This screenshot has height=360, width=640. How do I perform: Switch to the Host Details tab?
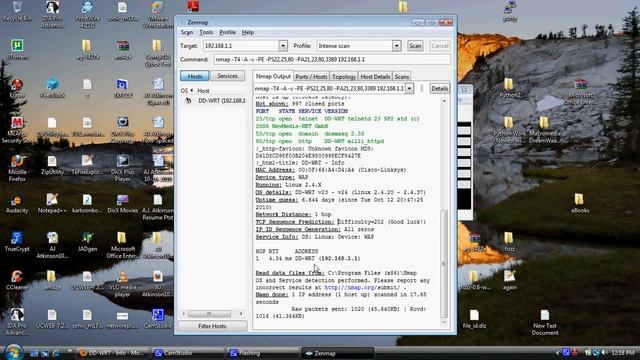click(x=375, y=76)
